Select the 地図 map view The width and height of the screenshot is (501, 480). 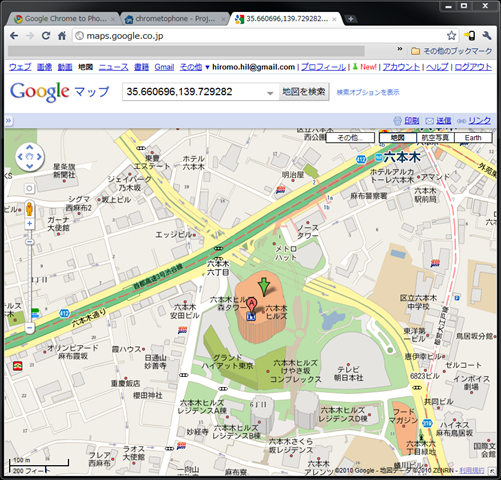pyautogui.click(x=398, y=138)
